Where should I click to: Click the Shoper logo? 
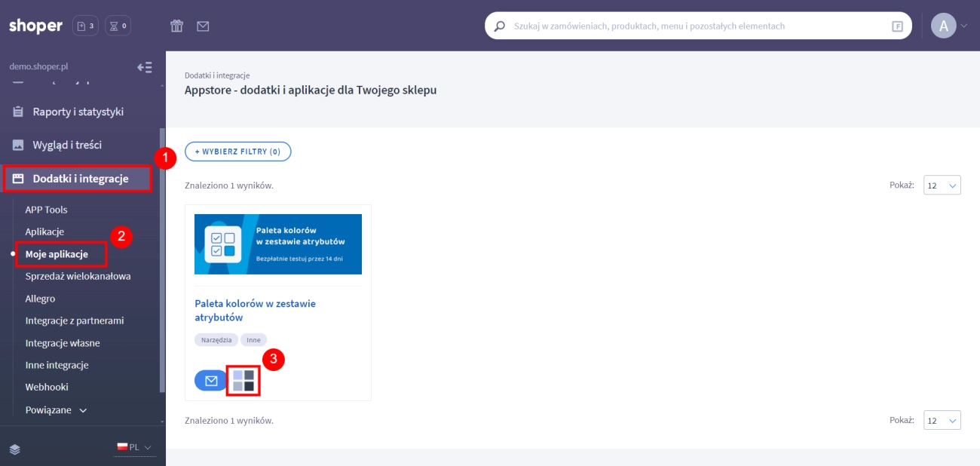pos(35,26)
